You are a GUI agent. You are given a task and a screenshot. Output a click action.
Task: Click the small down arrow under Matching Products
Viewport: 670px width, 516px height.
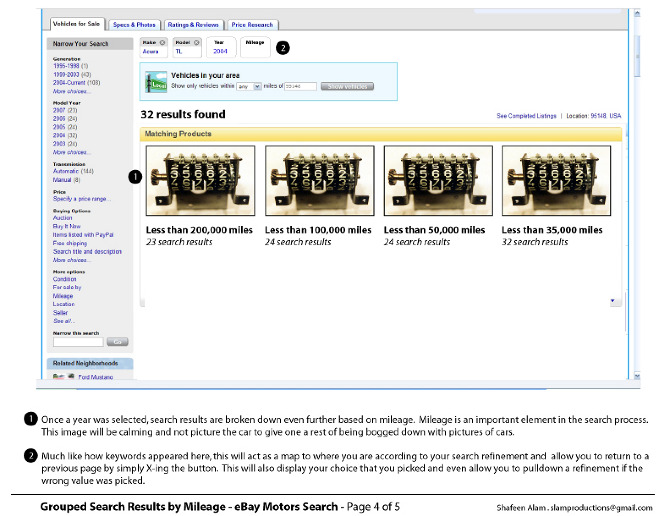point(612,301)
